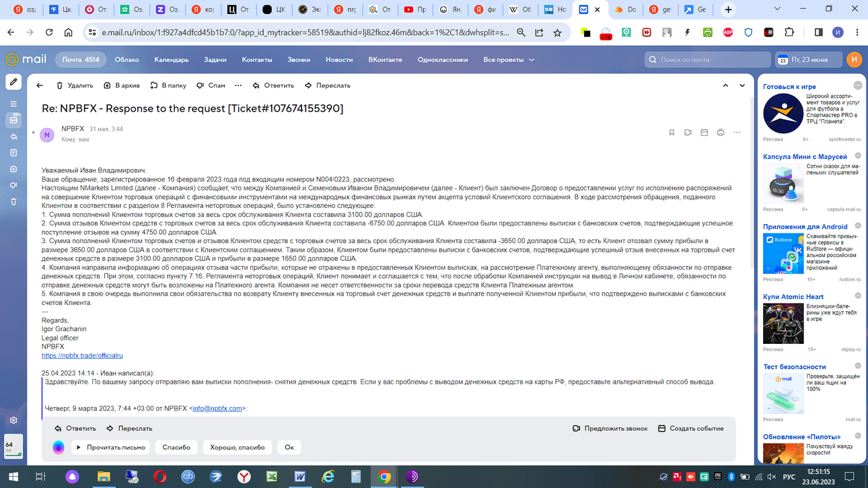Open the ВКонтакте menu item
Screen dimensions: 868x488
(x=385, y=60)
